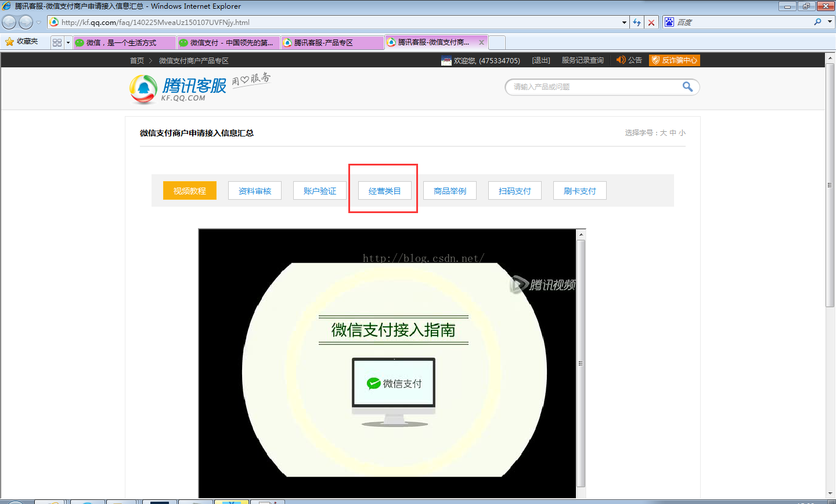
Task: Click the red stop loading icon
Action: pos(651,22)
